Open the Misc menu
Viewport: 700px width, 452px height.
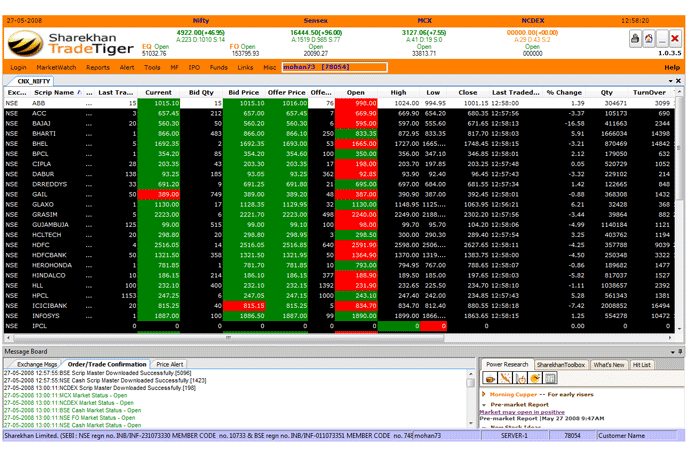click(270, 67)
